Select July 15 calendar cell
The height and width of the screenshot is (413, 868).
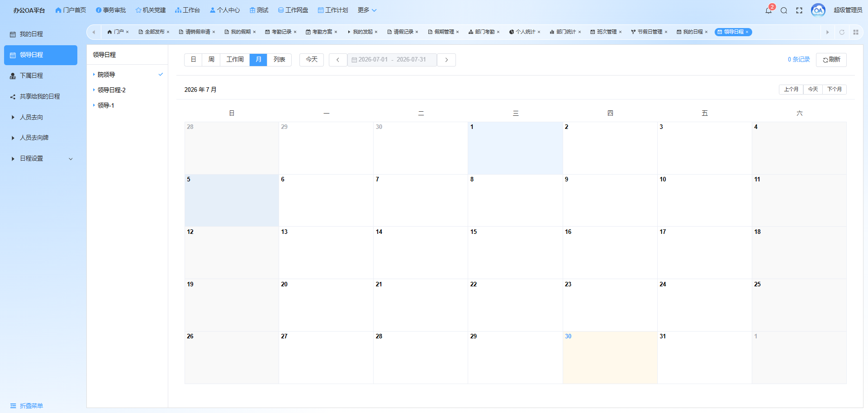point(515,252)
